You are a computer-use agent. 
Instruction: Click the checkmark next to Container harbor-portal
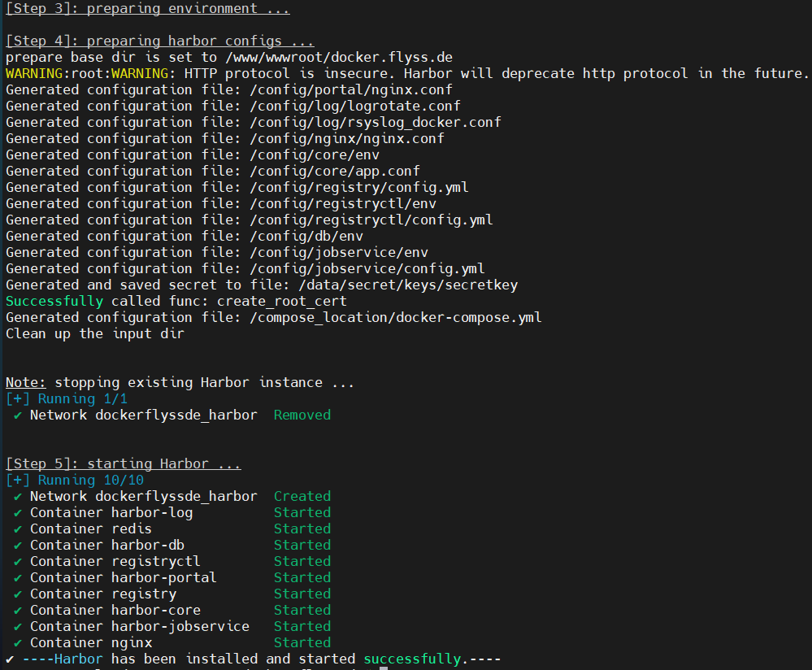pos(18,578)
